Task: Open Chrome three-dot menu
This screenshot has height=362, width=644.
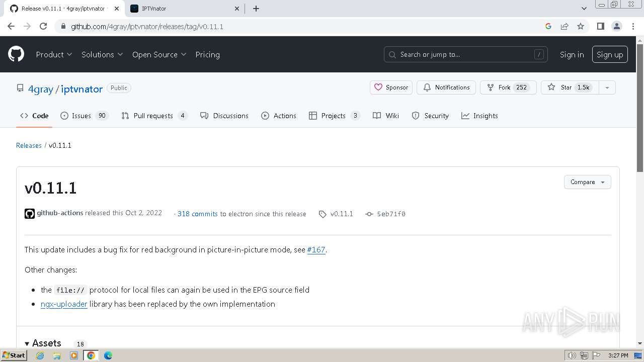Action: [633, 26]
